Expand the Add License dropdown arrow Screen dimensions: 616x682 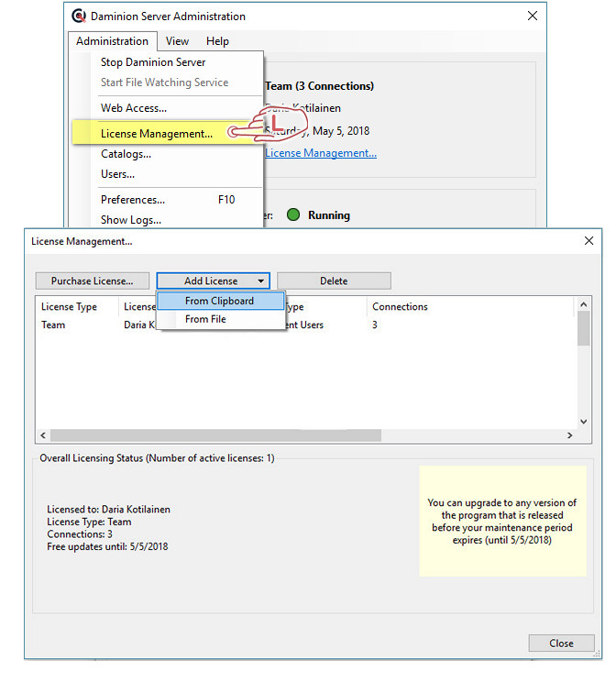(x=261, y=281)
